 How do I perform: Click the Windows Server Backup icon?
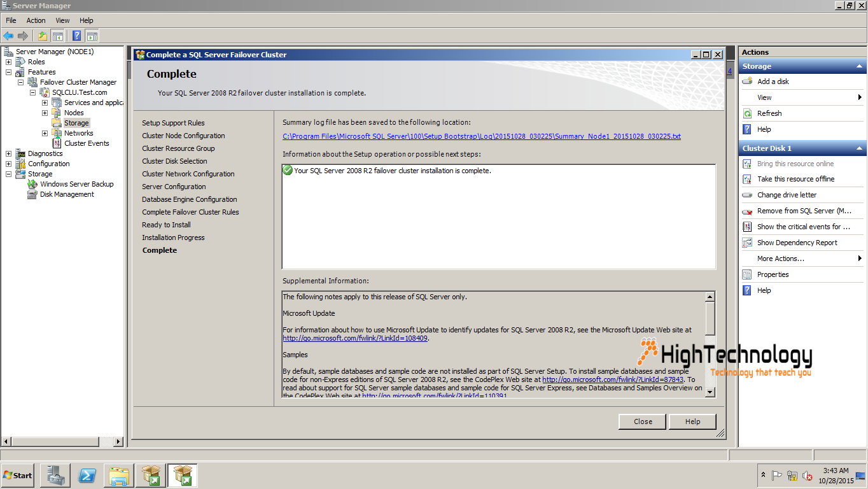[32, 184]
